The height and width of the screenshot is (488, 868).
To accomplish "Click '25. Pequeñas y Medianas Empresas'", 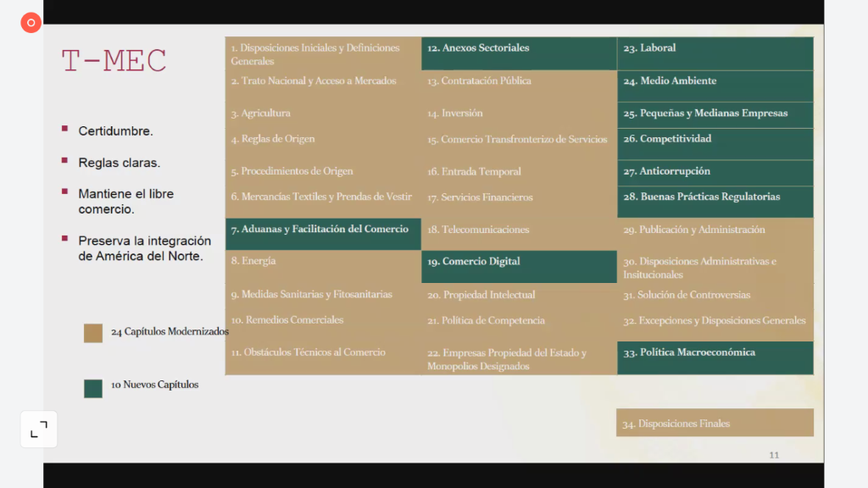I will (x=715, y=115).
